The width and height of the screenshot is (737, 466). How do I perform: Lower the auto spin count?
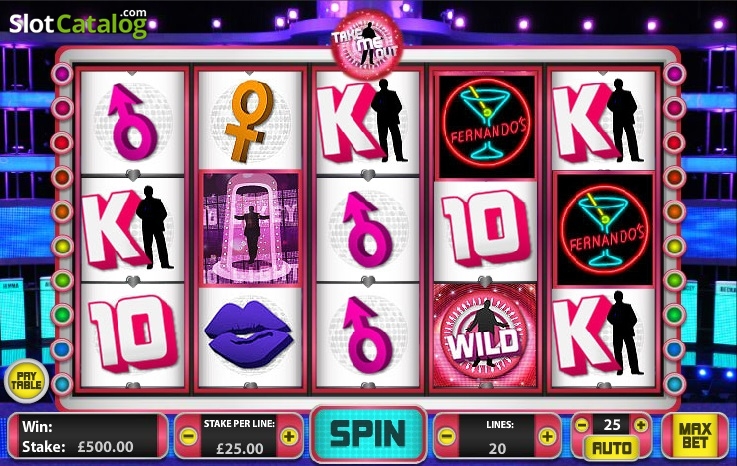(x=582, y=425)
